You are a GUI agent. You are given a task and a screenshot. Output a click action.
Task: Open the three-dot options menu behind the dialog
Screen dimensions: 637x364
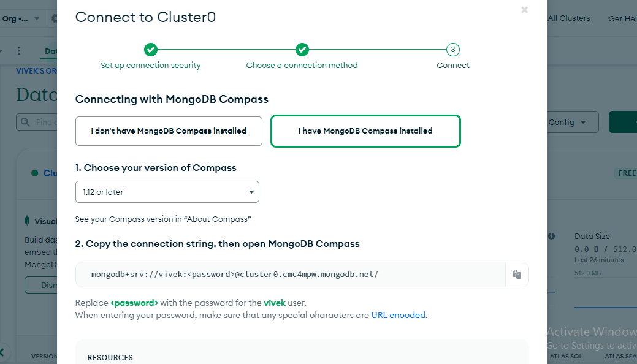point(19,51)
